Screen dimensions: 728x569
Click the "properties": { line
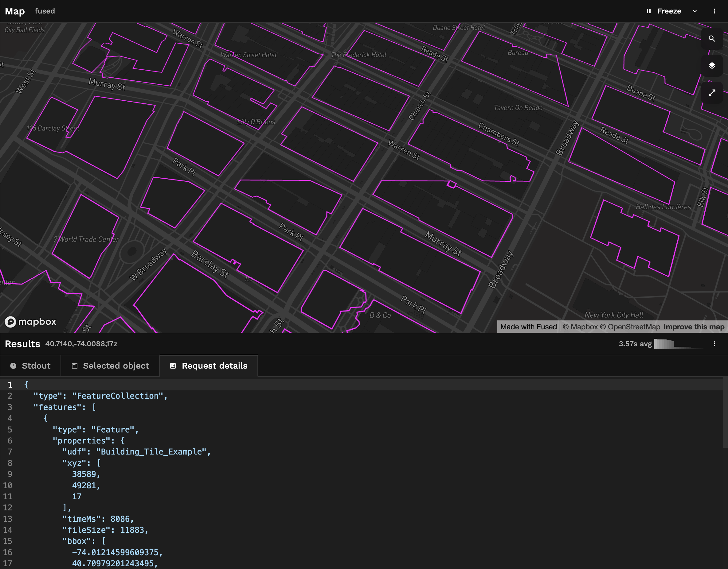89,441
